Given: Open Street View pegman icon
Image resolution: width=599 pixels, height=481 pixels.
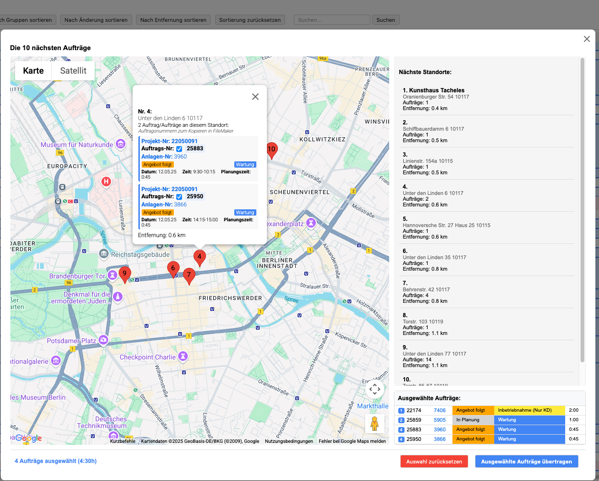Looking at the screenshot, I should [374, 424].
